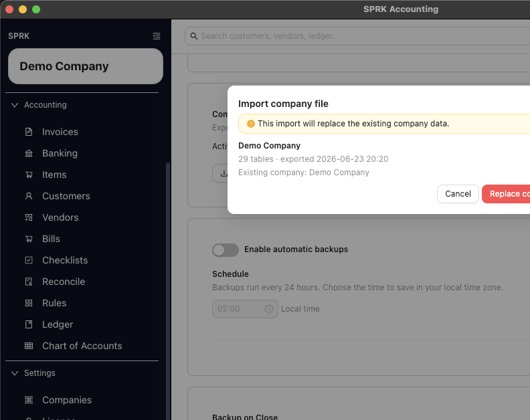Image resolution: width=530 pixels, height=420 pixels.
Task: Open Chart of Accounts
Action: point(82,346)
